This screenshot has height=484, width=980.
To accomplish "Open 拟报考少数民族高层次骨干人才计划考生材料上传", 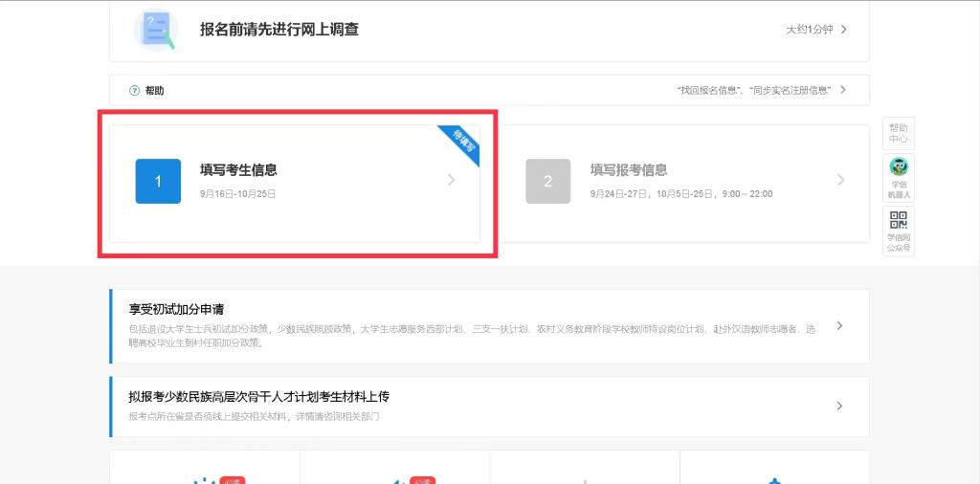I will click(258, 396).
